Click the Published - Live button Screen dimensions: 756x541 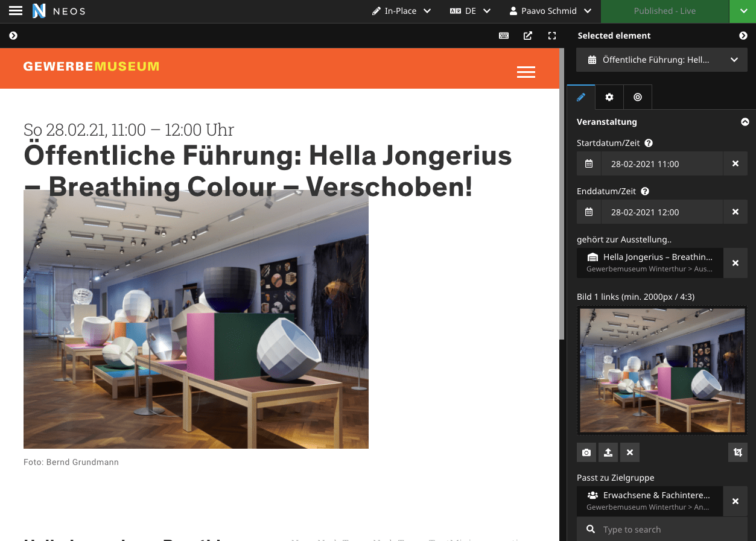[665, 11]
